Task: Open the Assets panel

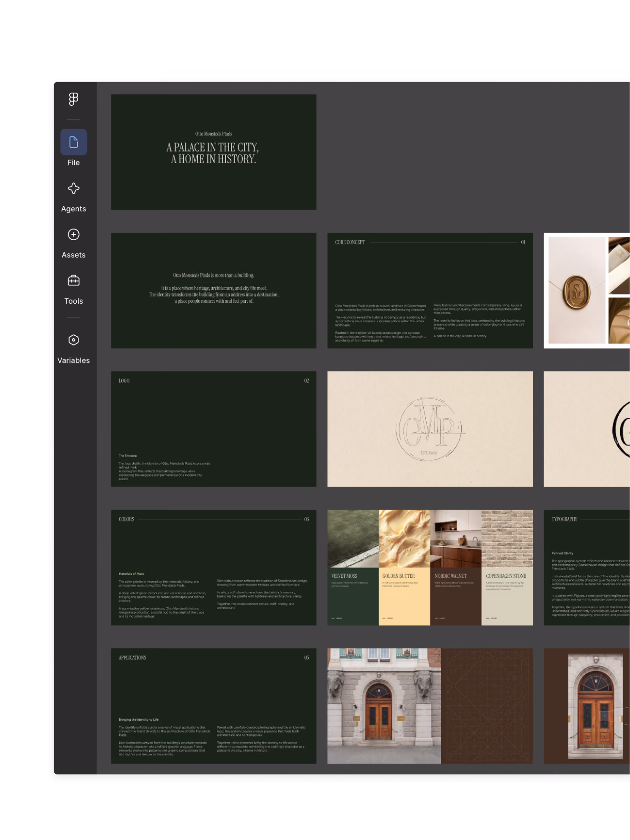Action: [x=74, y=243]
